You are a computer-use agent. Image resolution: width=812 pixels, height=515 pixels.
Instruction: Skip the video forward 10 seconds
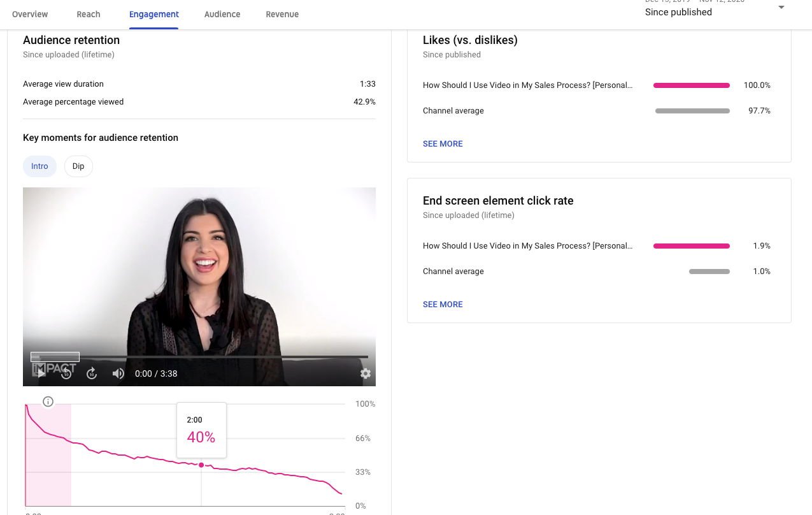[x=92, y=374]
